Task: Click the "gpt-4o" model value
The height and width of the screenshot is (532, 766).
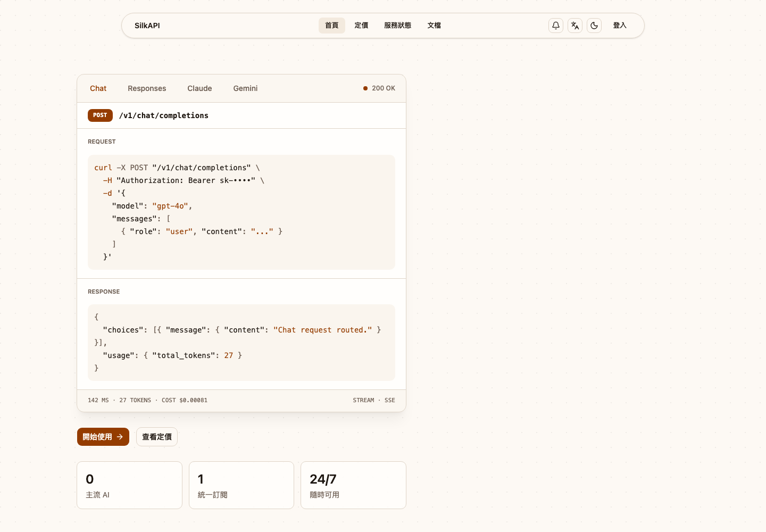Action: coord(170,206)
